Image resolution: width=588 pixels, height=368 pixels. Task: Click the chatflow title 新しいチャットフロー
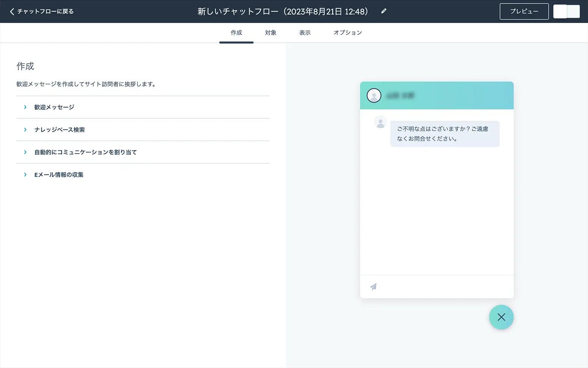click(283, 11)
